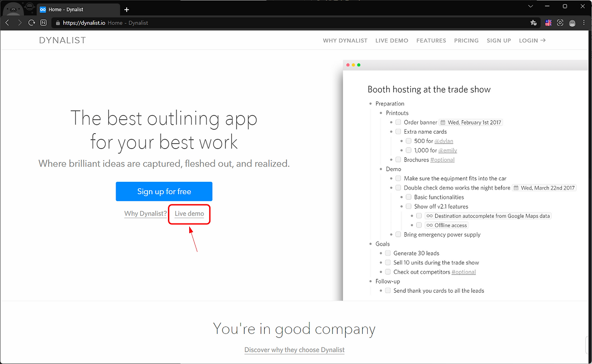Click the #optional tag beside Brochures

click(443, 160)
